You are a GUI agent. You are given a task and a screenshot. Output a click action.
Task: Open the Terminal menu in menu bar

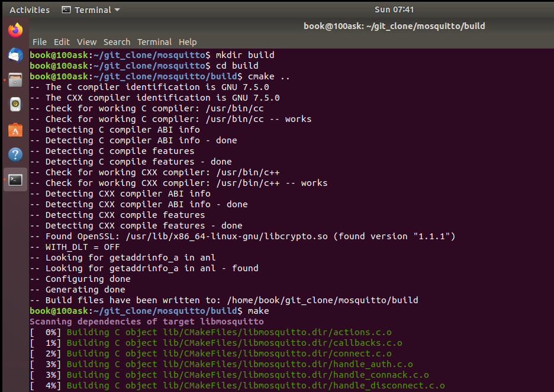[x=154, y=42]
